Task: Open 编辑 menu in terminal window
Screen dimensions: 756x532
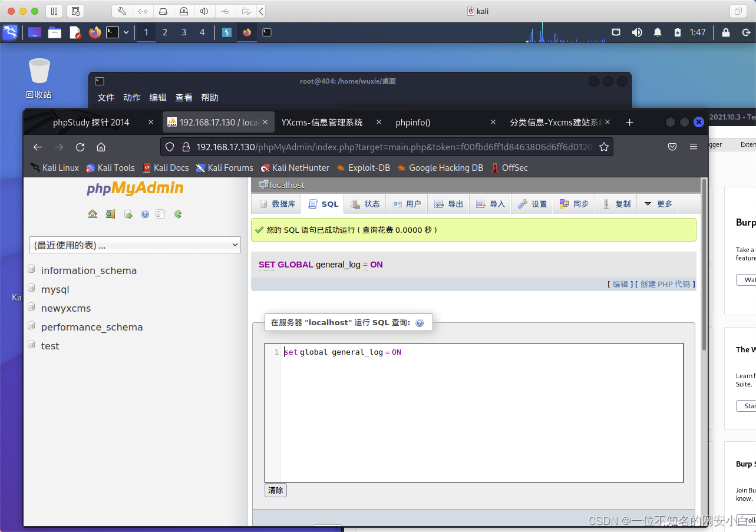Action: coord(158,97)
